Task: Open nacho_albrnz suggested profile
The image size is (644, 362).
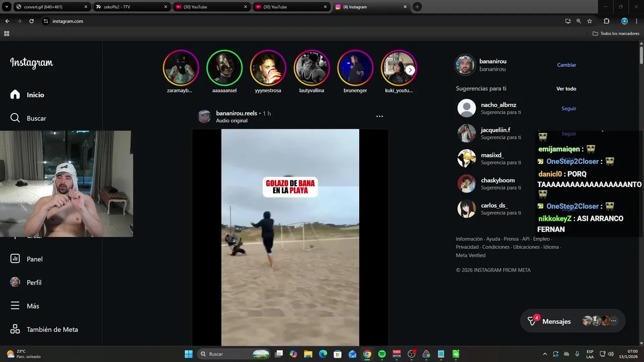Action: [499, 105]
